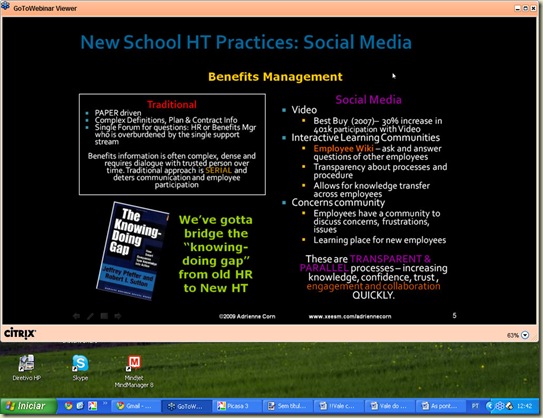The width and height of the screenshot is (543, 418).
Task: Click the orange Employee Wiki text
Action: (344, 149)
